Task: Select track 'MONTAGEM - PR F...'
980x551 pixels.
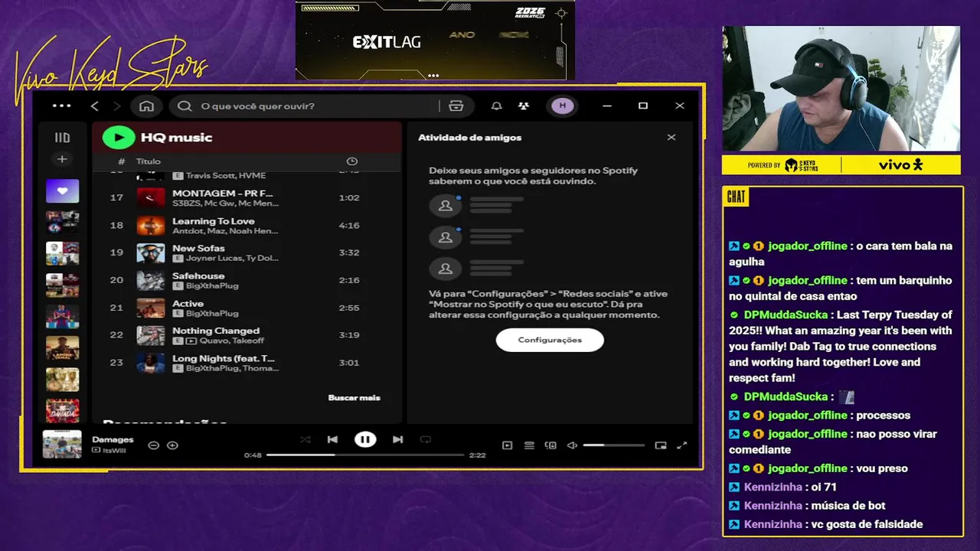Action: click(222, 194)
